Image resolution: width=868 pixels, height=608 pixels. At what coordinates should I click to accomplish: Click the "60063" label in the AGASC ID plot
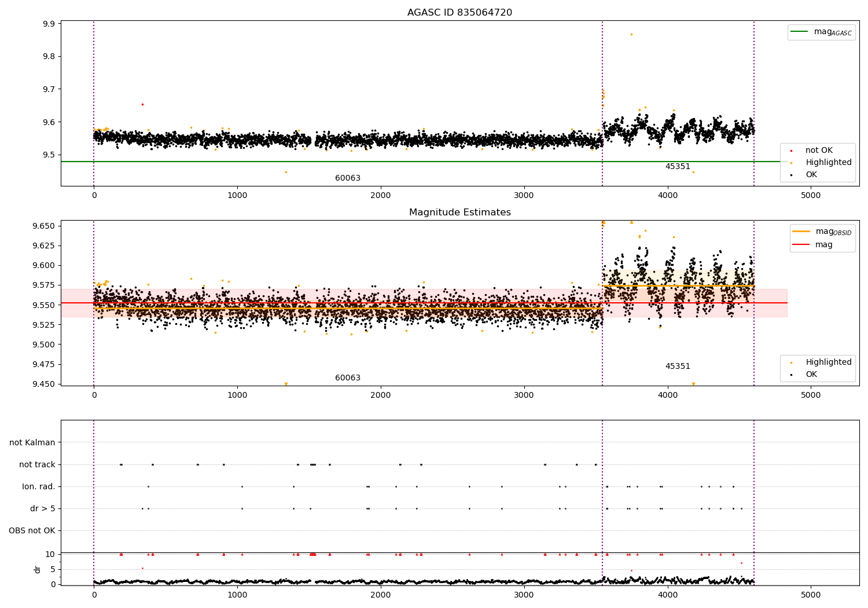348,178
